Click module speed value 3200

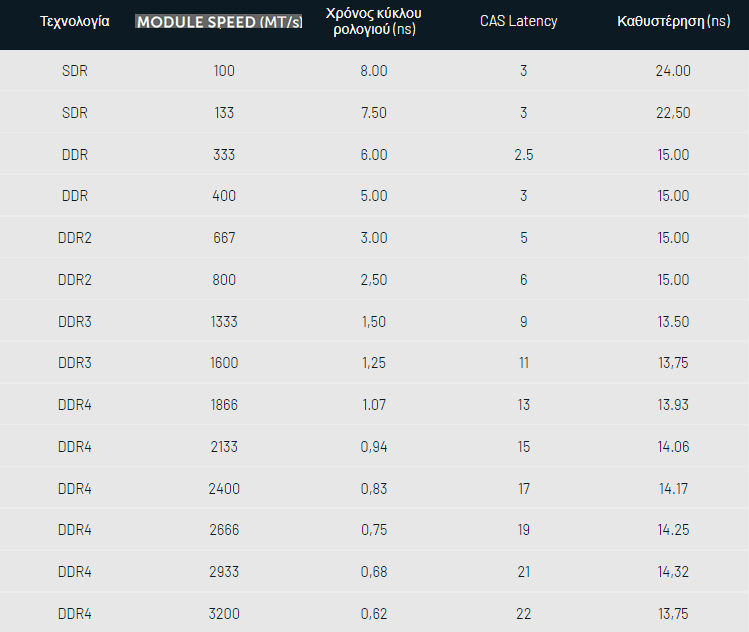tap(224, 614)
